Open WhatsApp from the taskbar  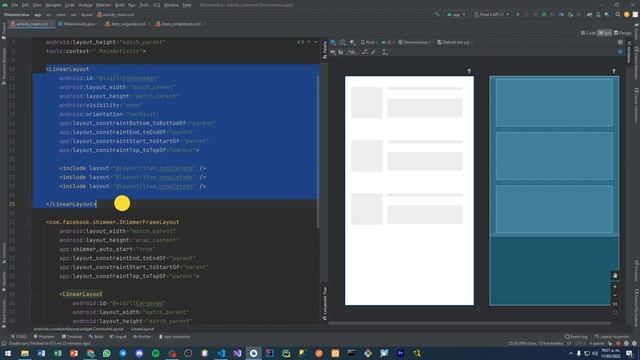[x=107, y=353]
